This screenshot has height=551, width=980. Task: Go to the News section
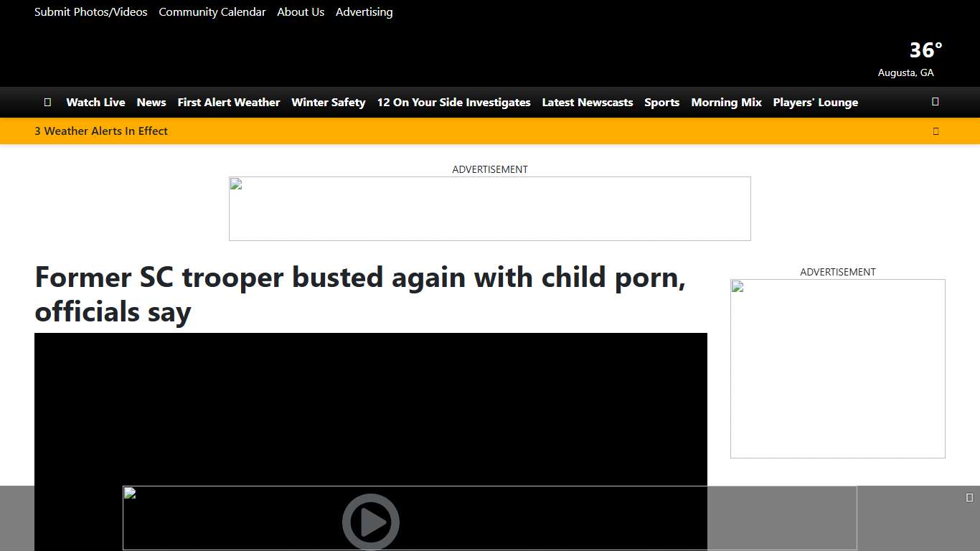151,103
